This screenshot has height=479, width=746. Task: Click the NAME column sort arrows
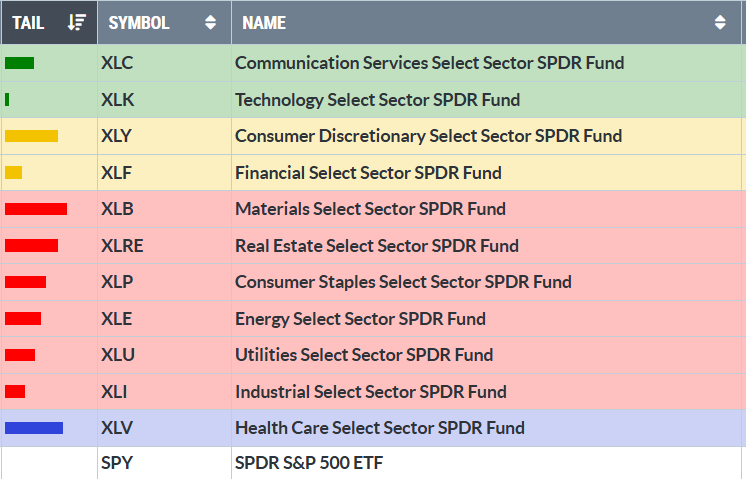[x=720, y=22]
